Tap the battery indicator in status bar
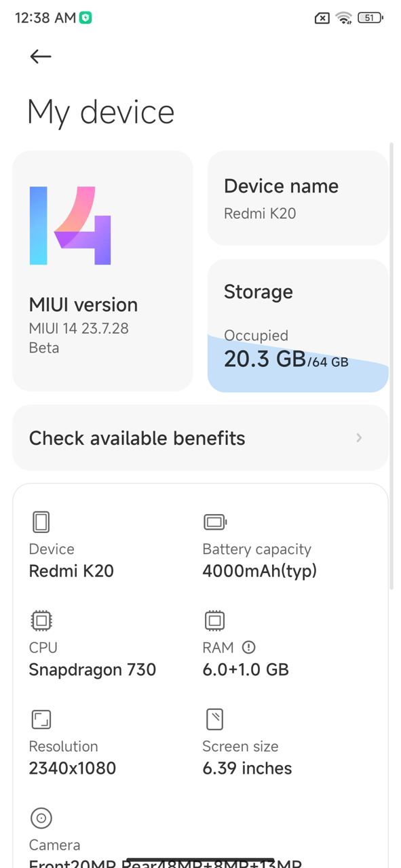The height and width of the screenshot is (868, 401). click(x=370, y=18)
